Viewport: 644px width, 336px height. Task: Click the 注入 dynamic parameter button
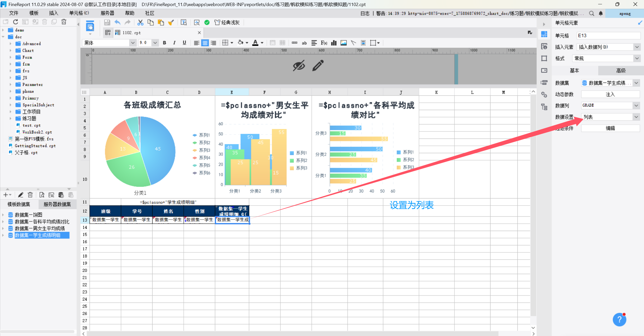click(610, 94)
